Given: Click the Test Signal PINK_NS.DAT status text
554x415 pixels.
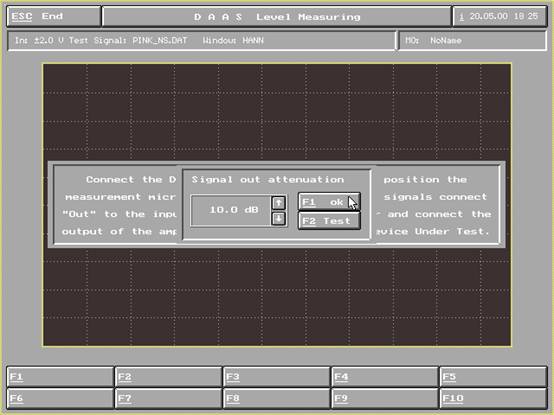Looking at the screenshot, I should tap(128, 41).
